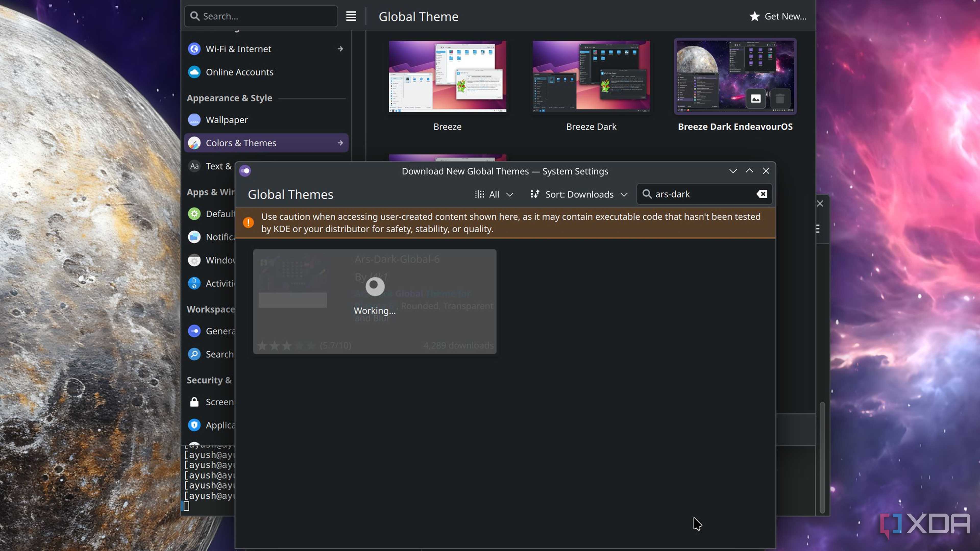980x551 pixels.
Task: Click the Wallpaper sidebar icon
Action: [x=194, y=120]
